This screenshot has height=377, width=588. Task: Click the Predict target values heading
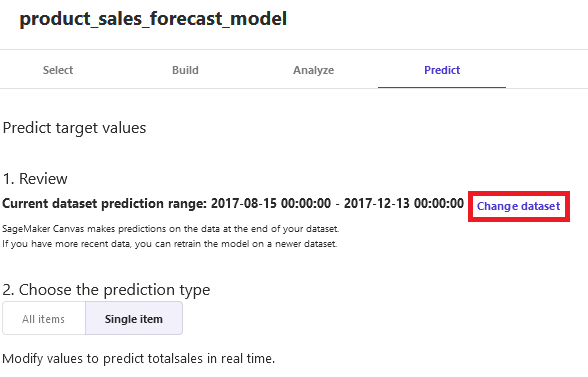click(x=74, y=128)
